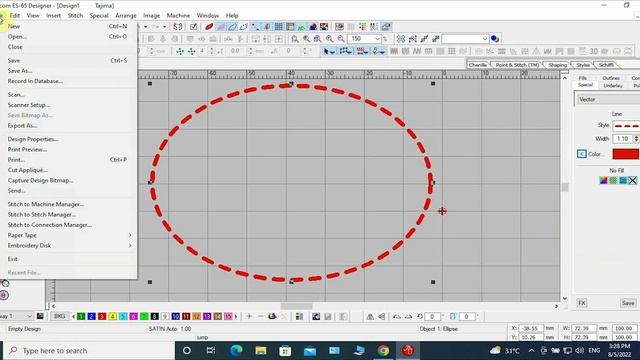Select palette color 2 blue
Viewport: 640px width, 360px height.
coord(91,316)
